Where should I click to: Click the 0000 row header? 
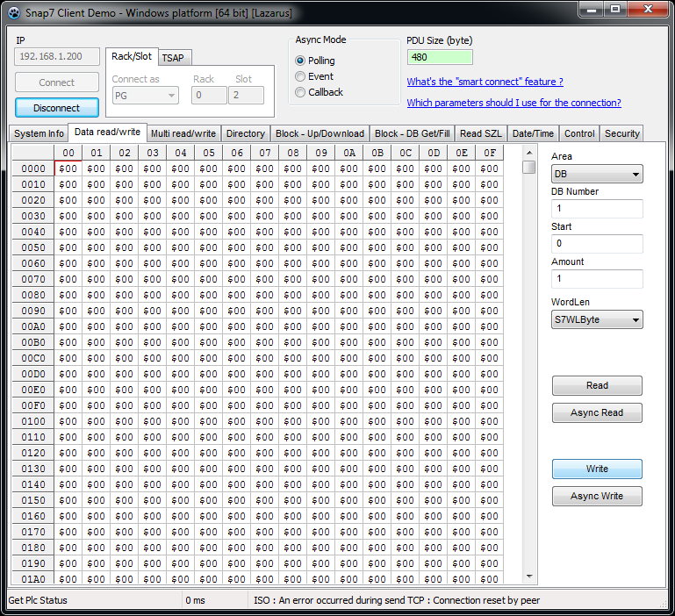pos(33,168)
